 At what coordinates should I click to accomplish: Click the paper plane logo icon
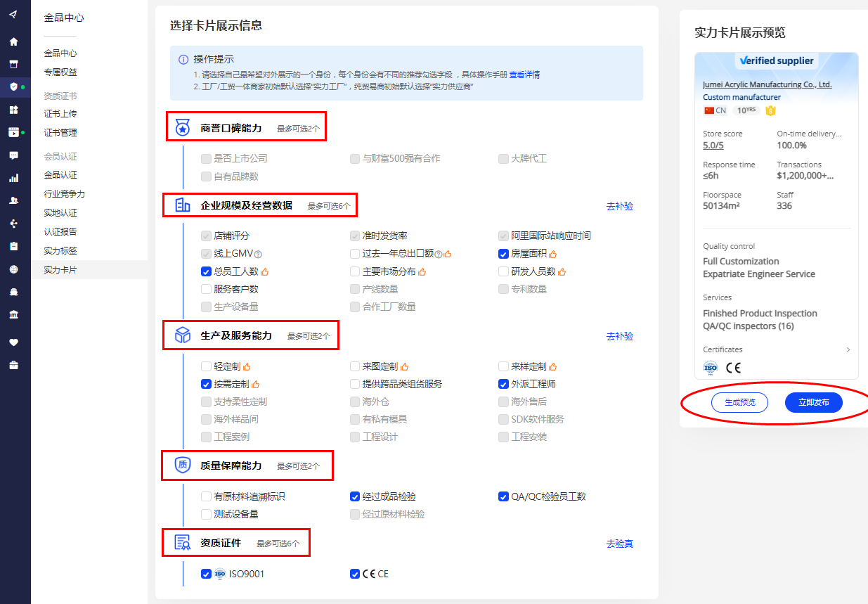coord(13,15)
